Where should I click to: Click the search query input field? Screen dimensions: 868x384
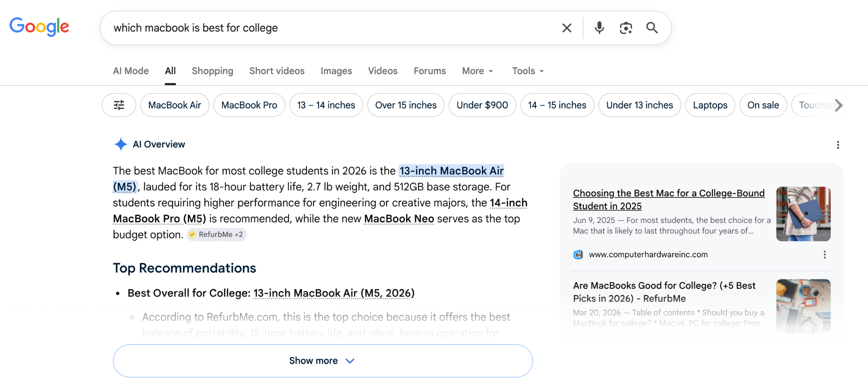(331, 28)
